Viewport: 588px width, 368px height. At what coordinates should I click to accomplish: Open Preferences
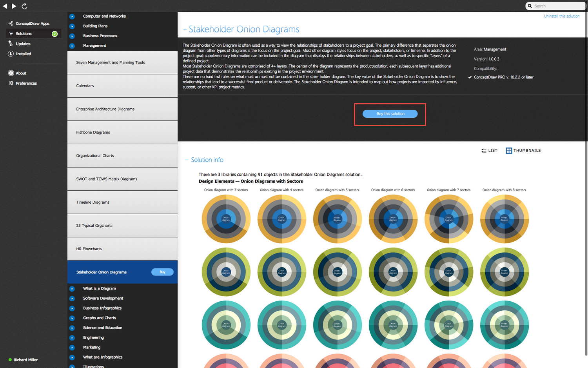click(x=26, y=83)
